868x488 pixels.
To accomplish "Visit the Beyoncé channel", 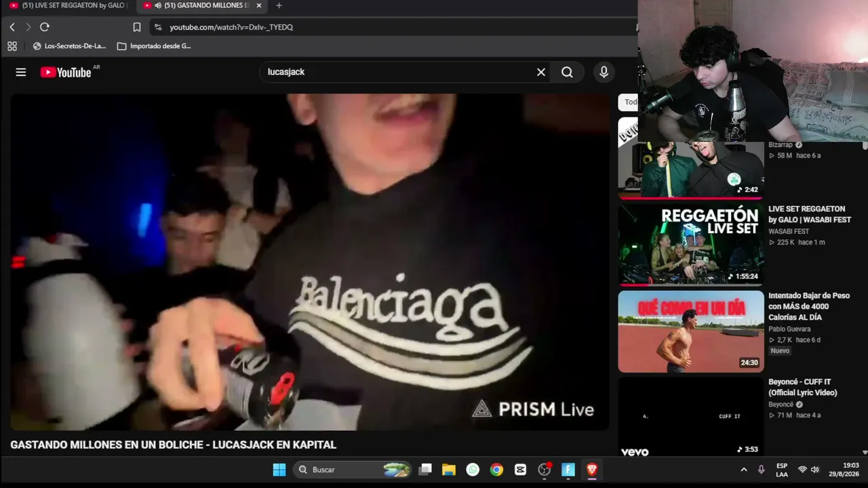I will pyautogui.click(x=781, y=405).
